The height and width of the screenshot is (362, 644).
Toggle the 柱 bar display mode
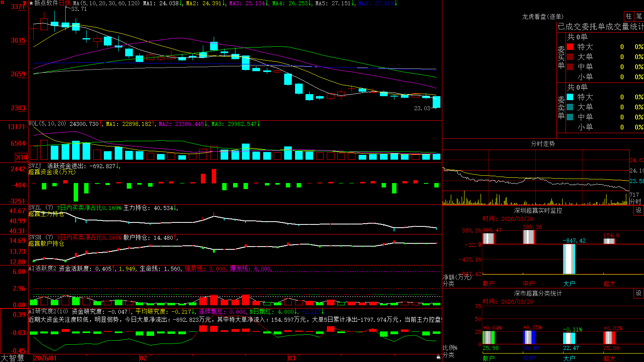629,16
